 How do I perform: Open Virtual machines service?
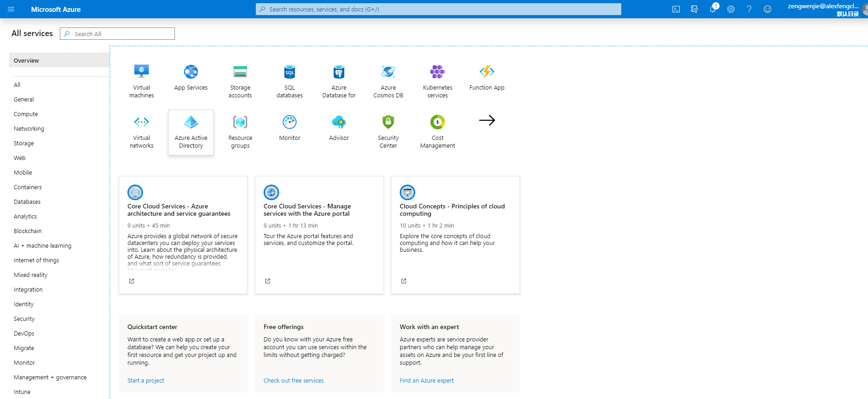pos(142,82)
